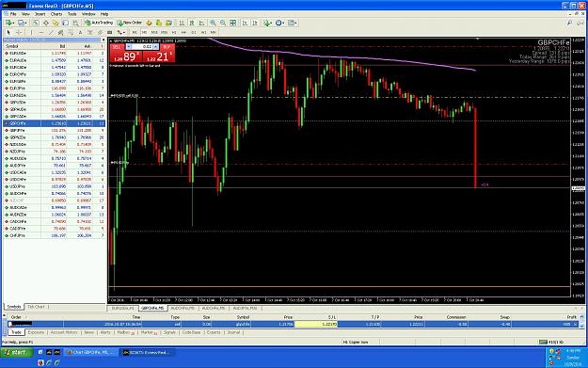
Task: Toggle chart auto scroll
Action: pos(245,23)
